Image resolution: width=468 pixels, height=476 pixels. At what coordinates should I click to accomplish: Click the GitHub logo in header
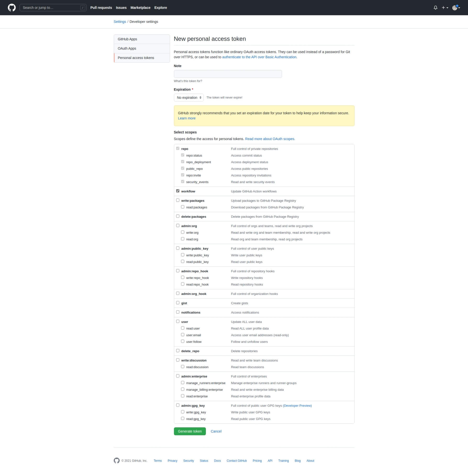click(12, 8)
